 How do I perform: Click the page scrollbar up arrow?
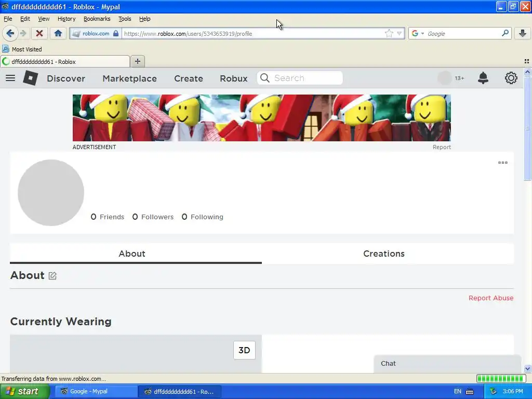point(527,72)
